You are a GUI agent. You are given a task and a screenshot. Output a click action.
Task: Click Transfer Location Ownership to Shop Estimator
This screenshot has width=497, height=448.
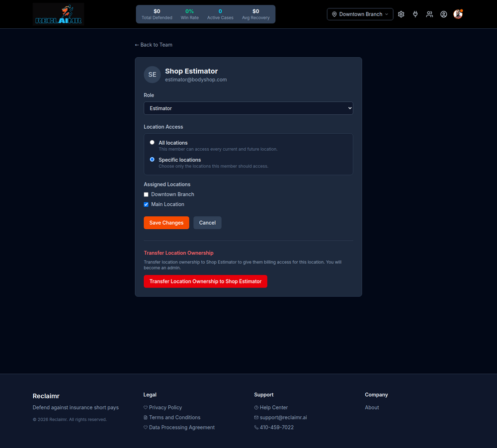point(205,281)
